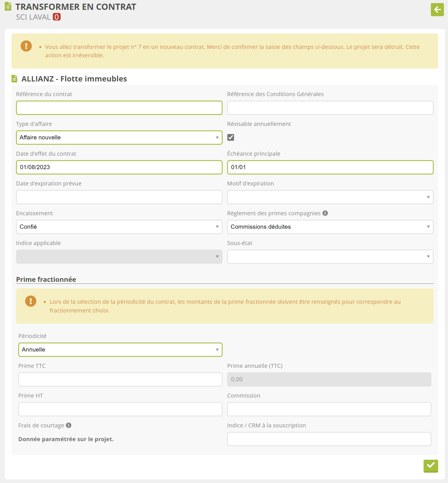Click the Date d'effet du contrat field
This screenshot has width=448, height=483.
[x=119, y=167]
